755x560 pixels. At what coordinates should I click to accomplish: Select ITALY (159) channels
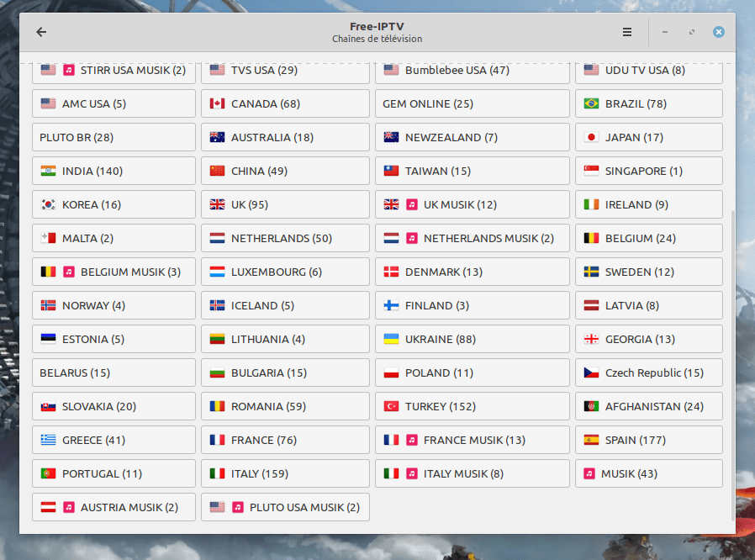coord(285,473)
